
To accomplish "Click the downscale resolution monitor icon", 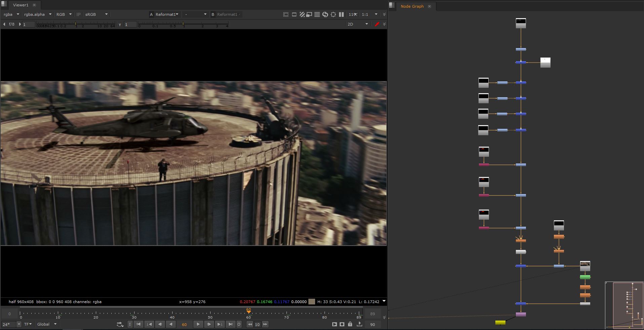I will pos(309,14).
